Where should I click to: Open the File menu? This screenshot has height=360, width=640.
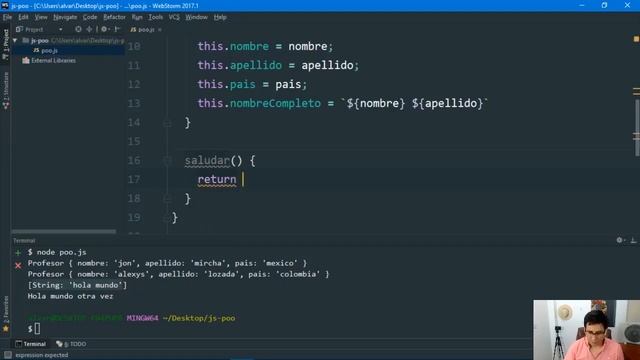click(7, 17)
